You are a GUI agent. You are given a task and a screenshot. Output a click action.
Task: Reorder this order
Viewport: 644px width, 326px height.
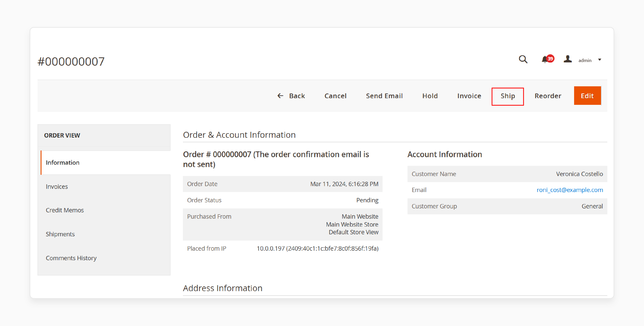tap(548, 96)
